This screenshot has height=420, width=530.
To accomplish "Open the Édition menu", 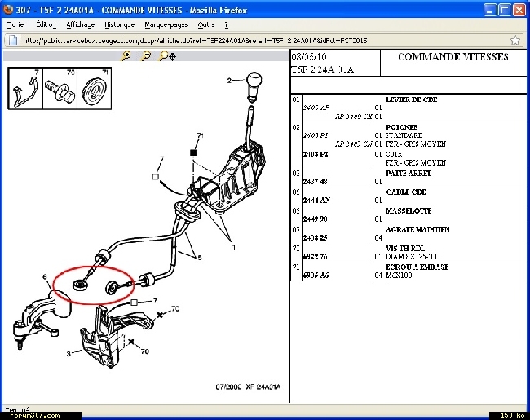I will click(46, 24).
